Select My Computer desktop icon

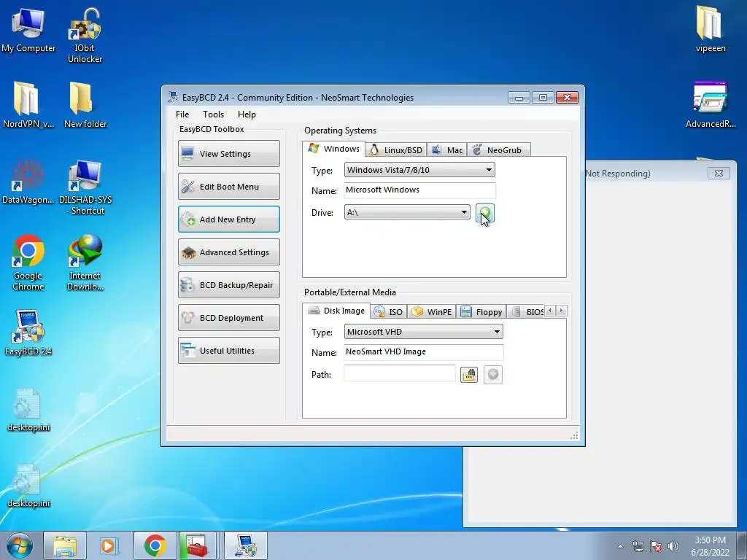[28, 31]
